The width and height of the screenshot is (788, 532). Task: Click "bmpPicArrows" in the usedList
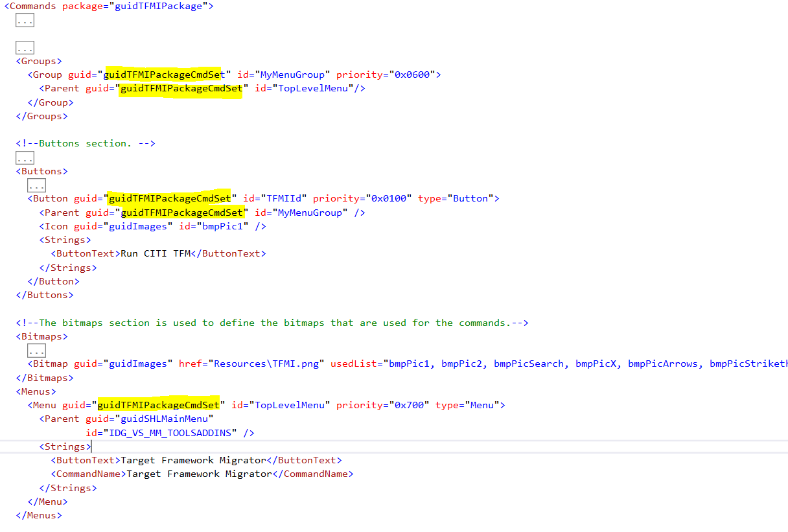(663, 364)
